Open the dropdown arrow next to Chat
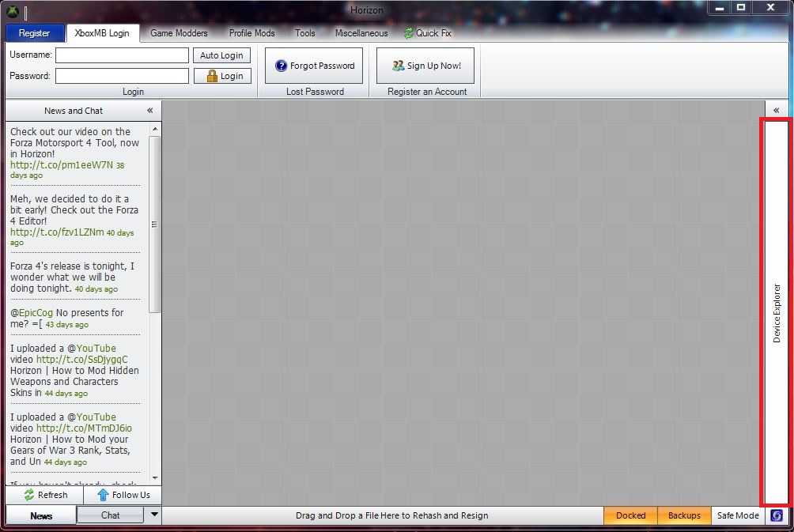 coord(154,515)
